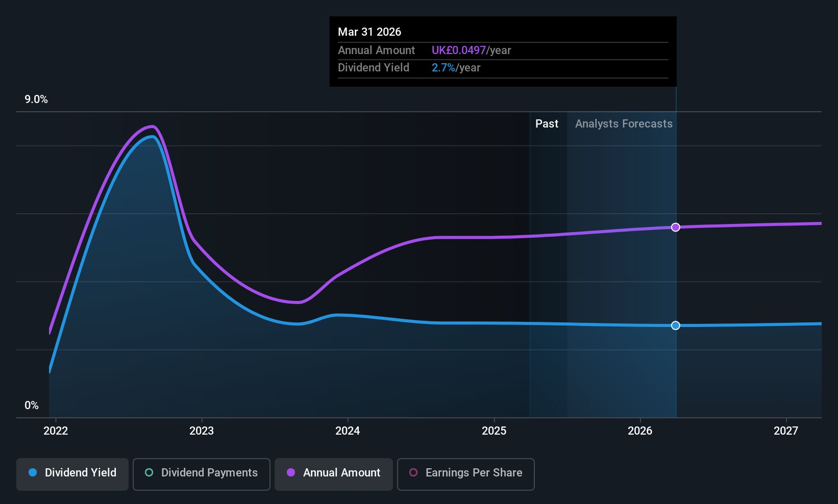The image size is (838, 504).
Task: Click the teal Dividend Payments legend circle
Action: [x=149, y=472]
